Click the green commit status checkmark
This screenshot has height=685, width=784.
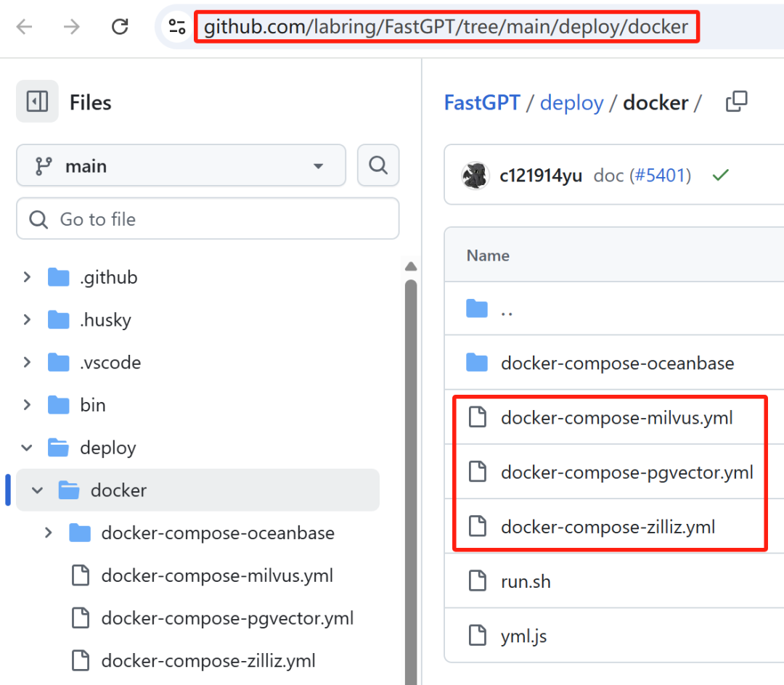pyautogui.click(x=719, y=175)
